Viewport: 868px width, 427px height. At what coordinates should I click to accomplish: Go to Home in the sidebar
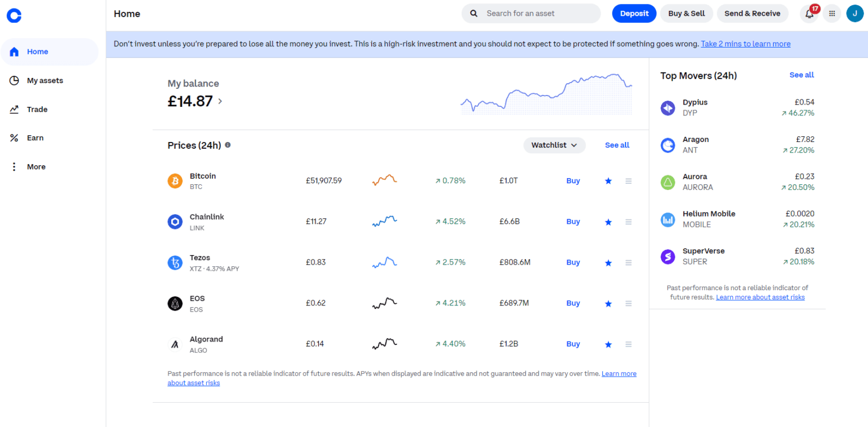pos(50,51)
